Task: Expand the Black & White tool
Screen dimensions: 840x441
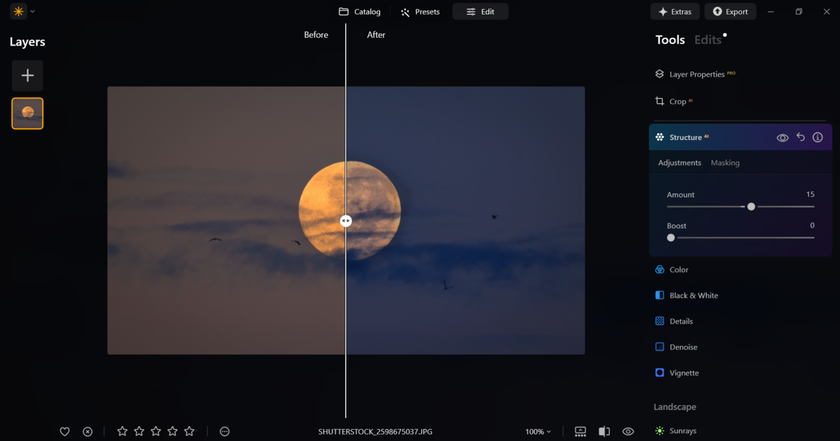Action: click(x=687, y=295)
